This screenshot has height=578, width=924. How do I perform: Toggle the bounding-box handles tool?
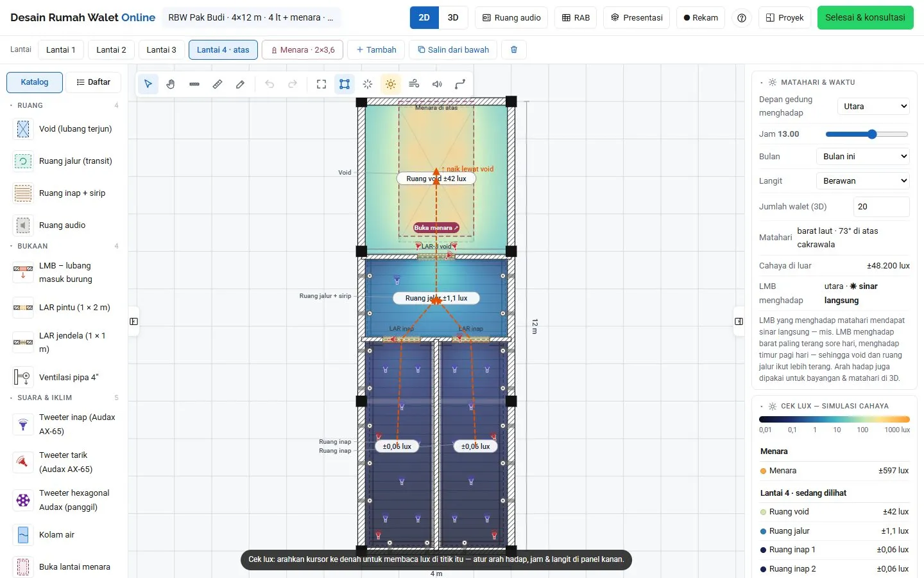pyautogui.click(x=345, y=84)
